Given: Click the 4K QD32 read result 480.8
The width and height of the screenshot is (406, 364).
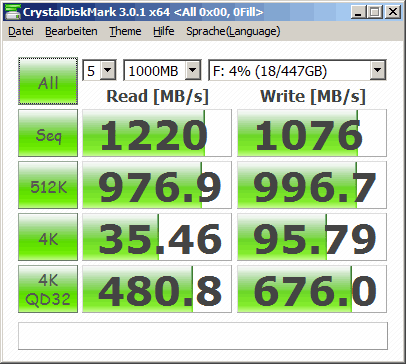Looking at the screenshot, I should point(157,289).
